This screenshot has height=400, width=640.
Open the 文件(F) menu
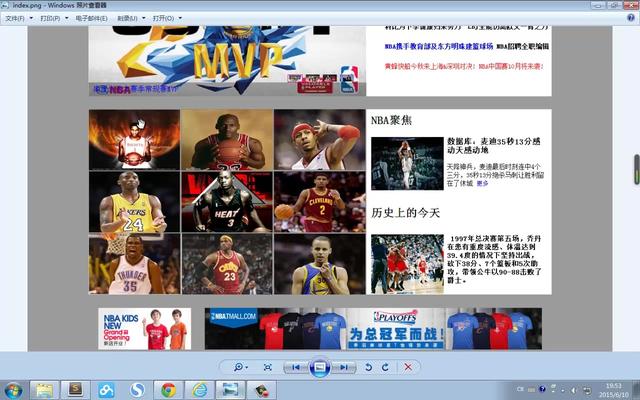(18, 18)
